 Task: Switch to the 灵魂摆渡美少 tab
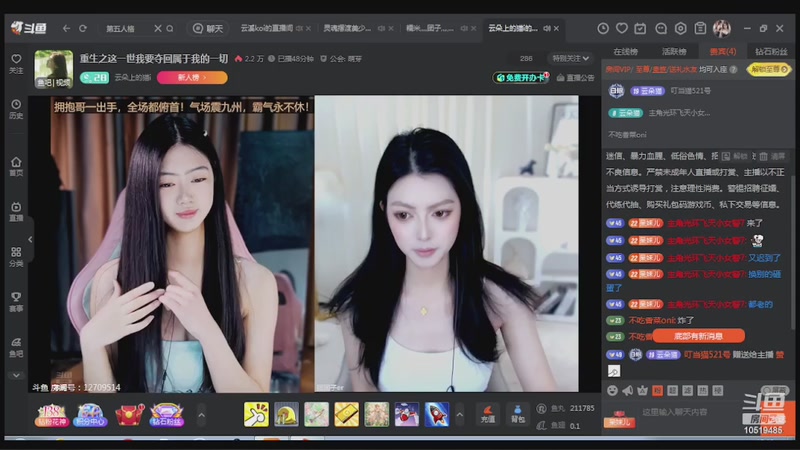(347, 28)
